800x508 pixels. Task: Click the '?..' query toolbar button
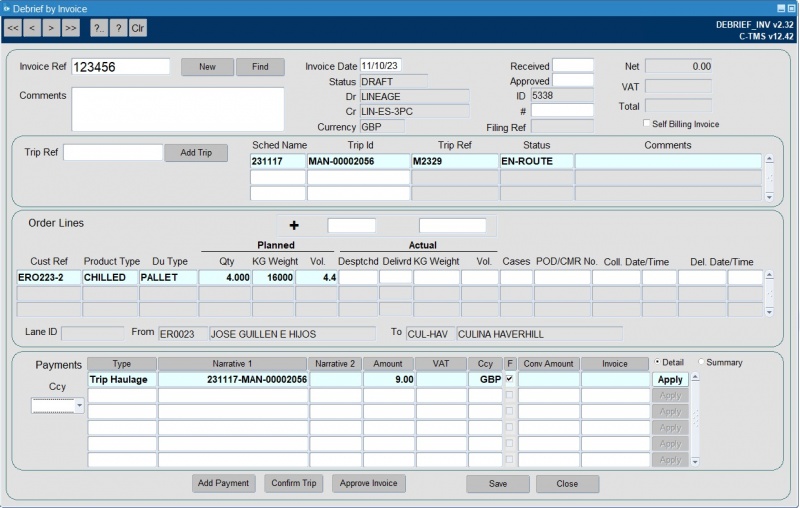[99, 28]
